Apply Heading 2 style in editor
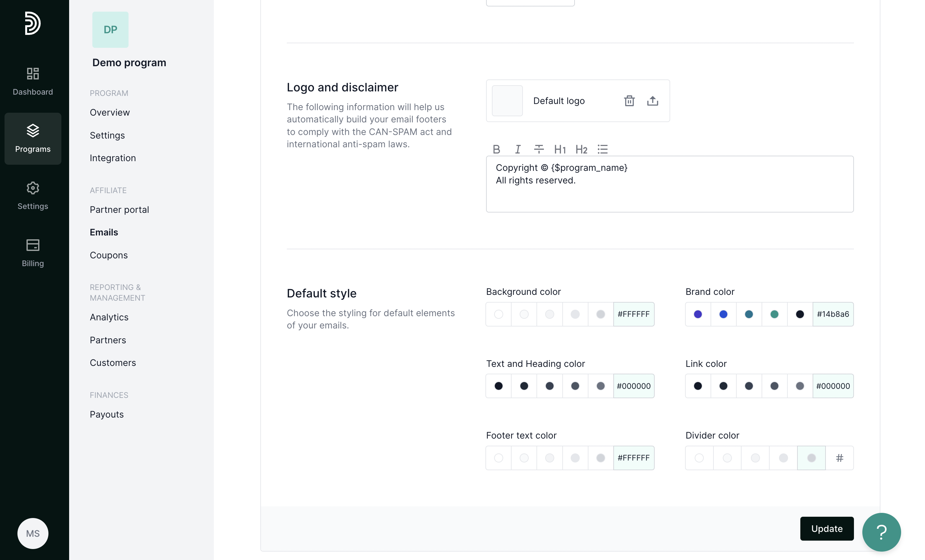The width and height of the screenshot is (925, 560). 581,149
